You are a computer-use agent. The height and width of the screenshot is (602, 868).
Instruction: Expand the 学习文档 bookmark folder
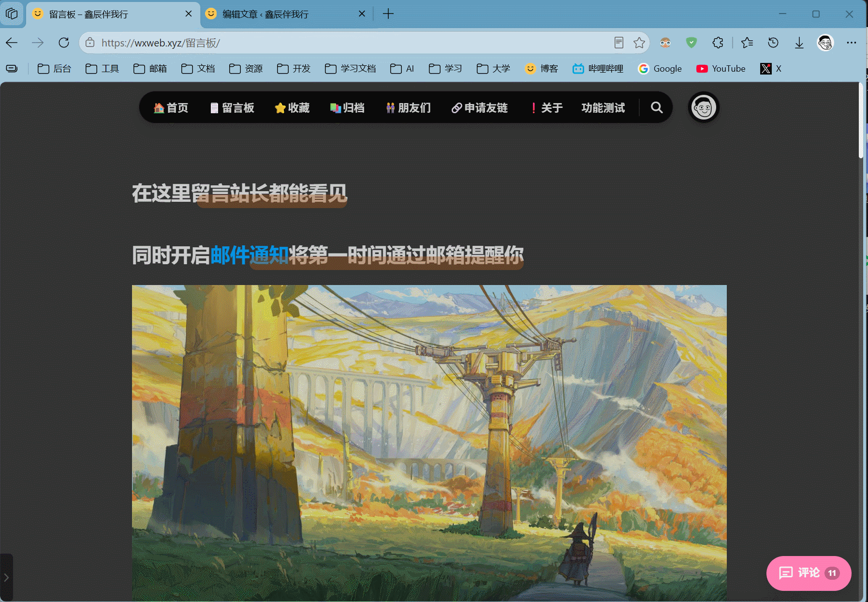click(350, 69)
